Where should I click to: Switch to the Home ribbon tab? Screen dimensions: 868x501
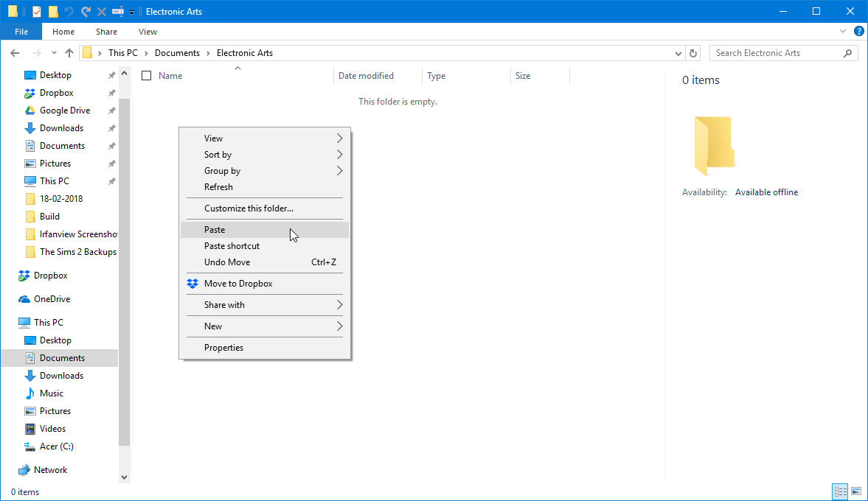(63, 32)
